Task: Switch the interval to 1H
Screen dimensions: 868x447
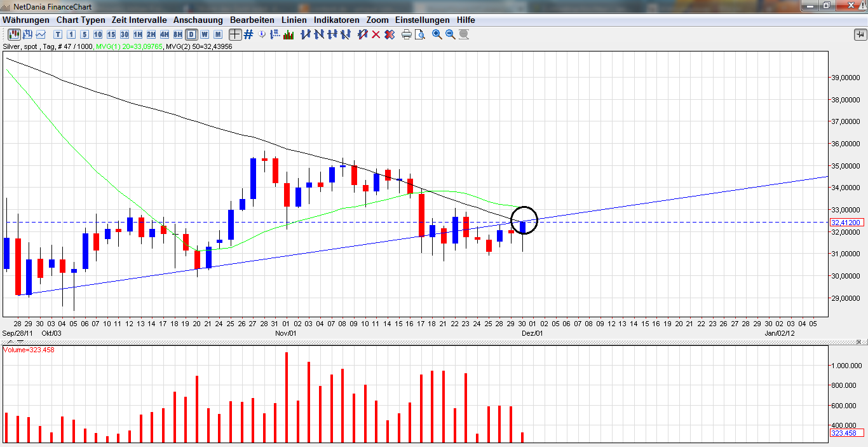Action: pos(137,34)
